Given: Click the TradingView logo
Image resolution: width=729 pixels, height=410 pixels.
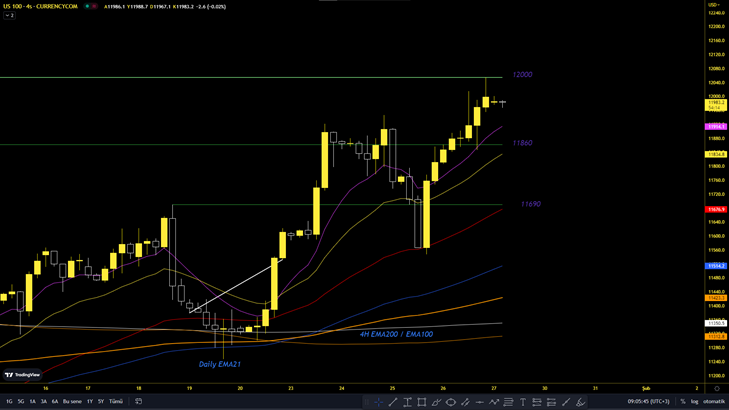Looking at the screenshot, I should [x=22, y=375].
